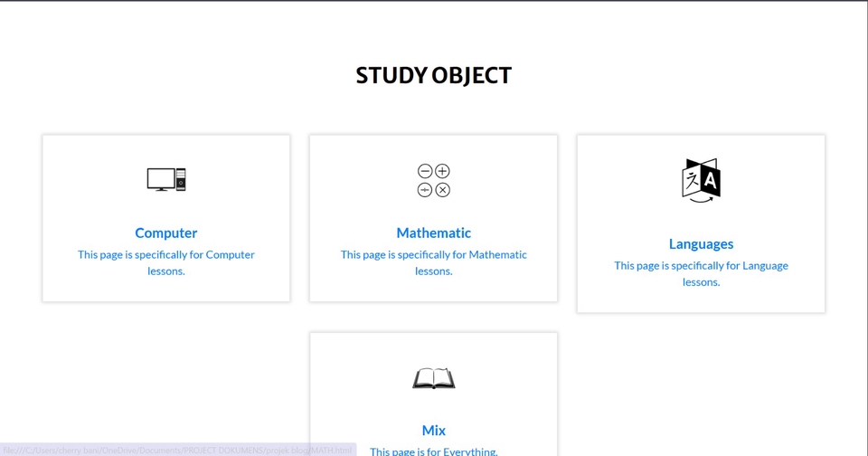Click the MATH.html status bar URL preview
868x456 pixels.
pyautogui.click(x=177, y=450)
